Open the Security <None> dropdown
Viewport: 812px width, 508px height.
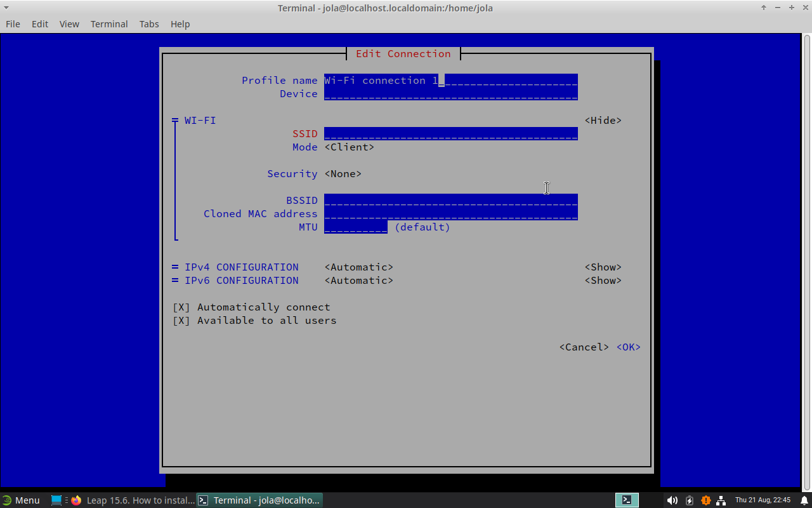coord(343,174)
